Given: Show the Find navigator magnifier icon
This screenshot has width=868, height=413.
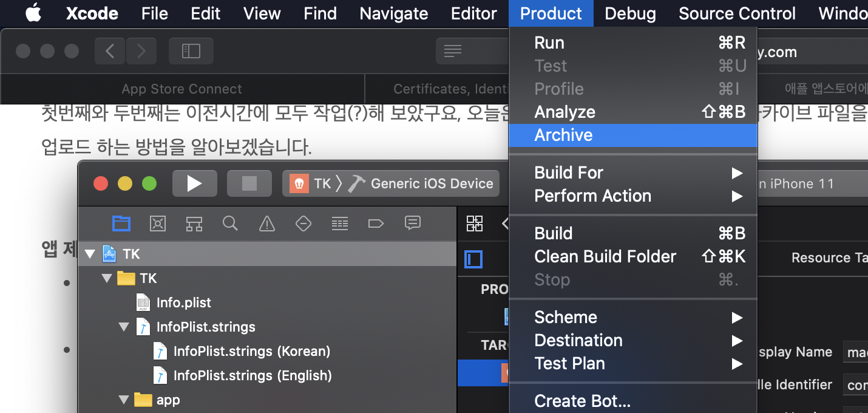Looking at the screenshot, I should [x=230, y=224].
